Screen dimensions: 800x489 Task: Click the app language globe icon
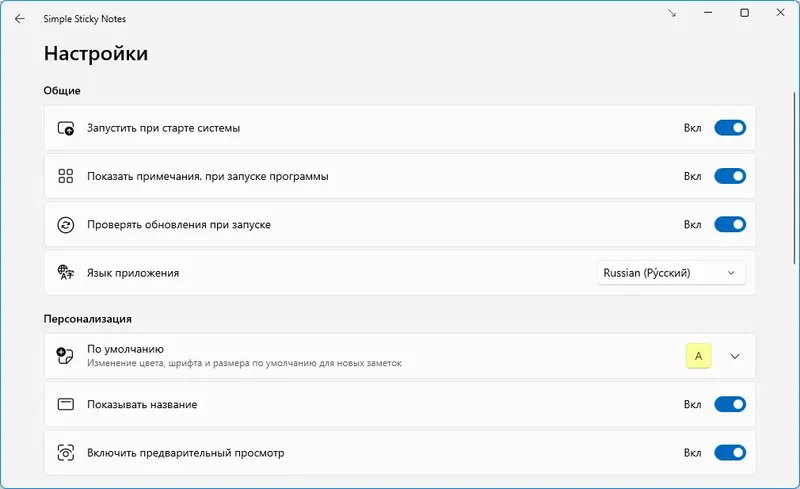coord(66,272)
